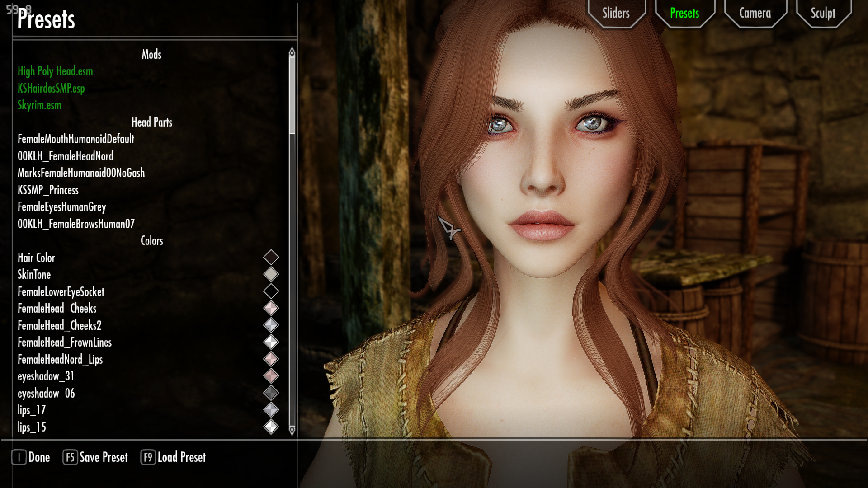The height and width of the screenshot is (488, 868).
Task: Click the FemaleHead_FrownLines diamond icon
Action: coord(271,342)
